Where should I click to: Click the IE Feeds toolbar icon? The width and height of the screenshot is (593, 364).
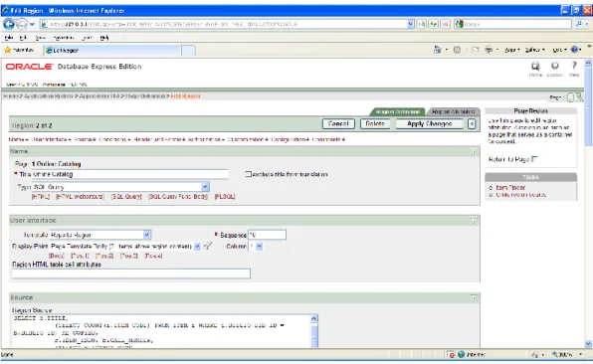point(457,50)
